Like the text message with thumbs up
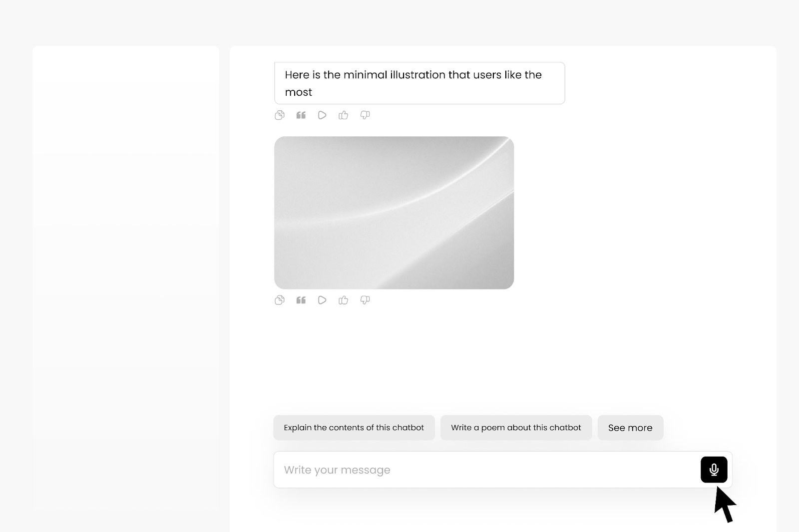Screen dimensions: 799x532 tap(344, 115)
